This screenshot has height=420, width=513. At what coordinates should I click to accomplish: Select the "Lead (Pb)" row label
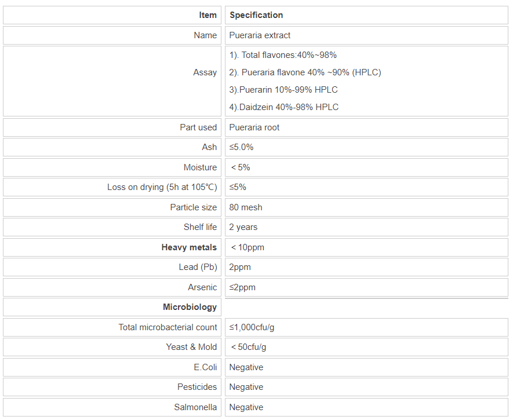(x=198, y=267)
